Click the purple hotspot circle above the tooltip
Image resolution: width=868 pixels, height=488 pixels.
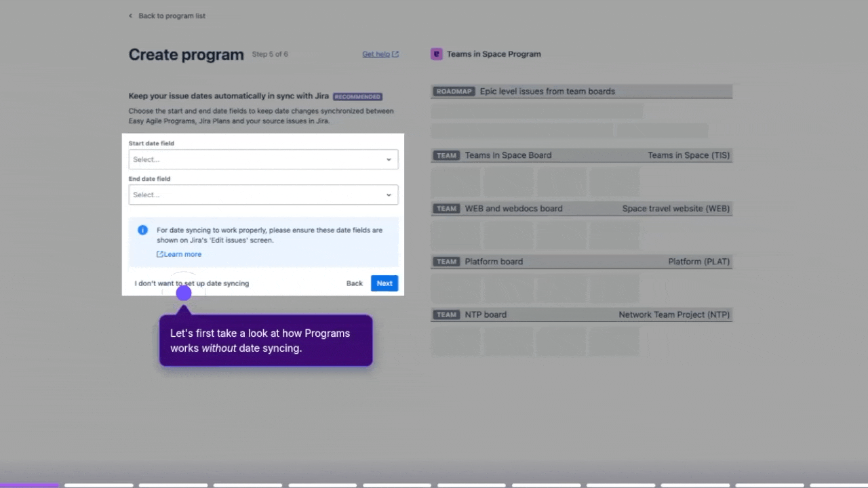[x=184, y=293]
